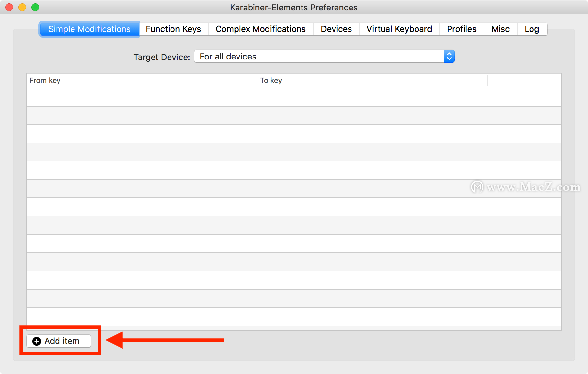Go to the Virtual Keyboard tab
Image resolution: width=588 pixels, height=374 pixels.
[399, 29]
